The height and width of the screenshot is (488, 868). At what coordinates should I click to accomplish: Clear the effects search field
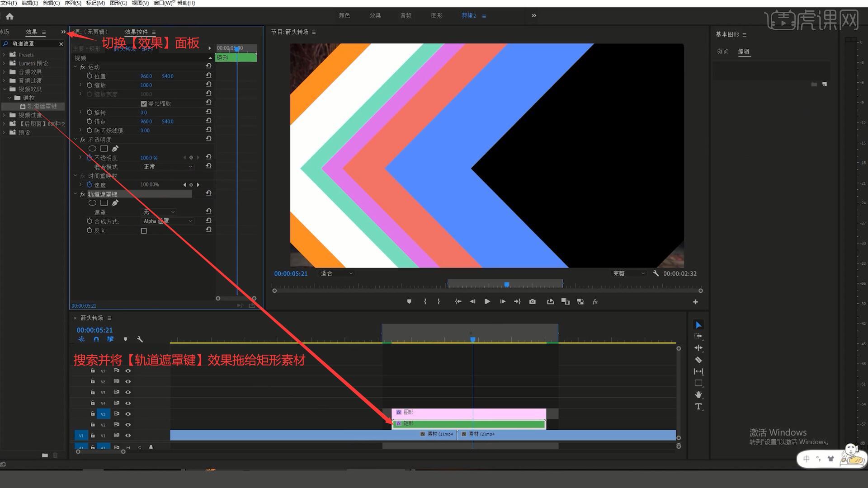click(x=61, y=44)
